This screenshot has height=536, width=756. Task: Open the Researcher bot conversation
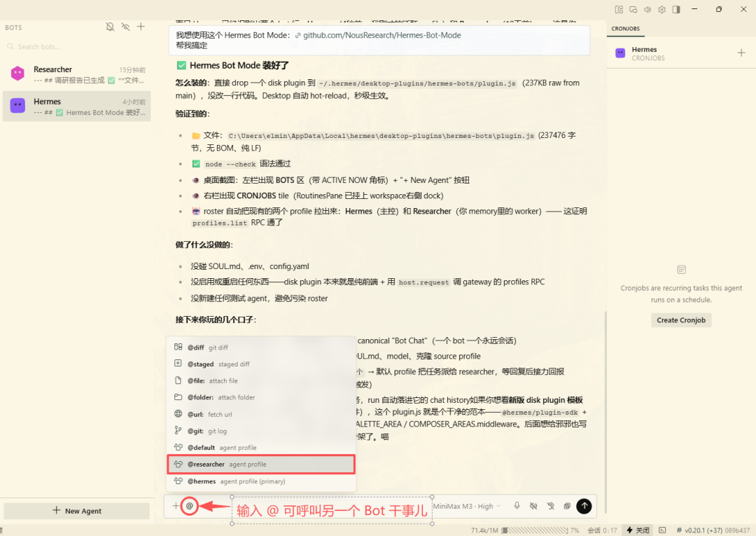[77, 74]
